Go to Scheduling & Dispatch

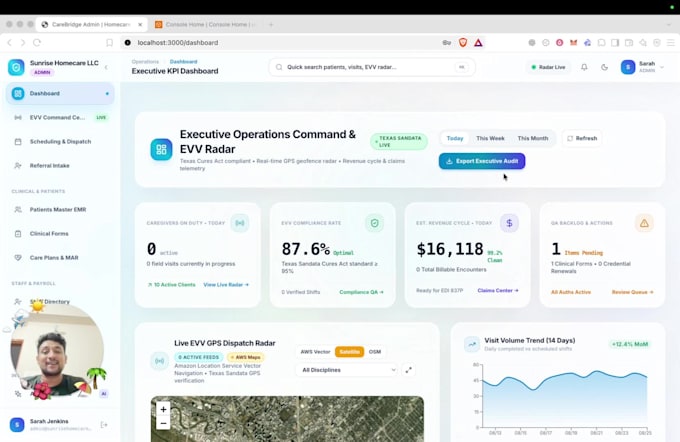(60, 142)
